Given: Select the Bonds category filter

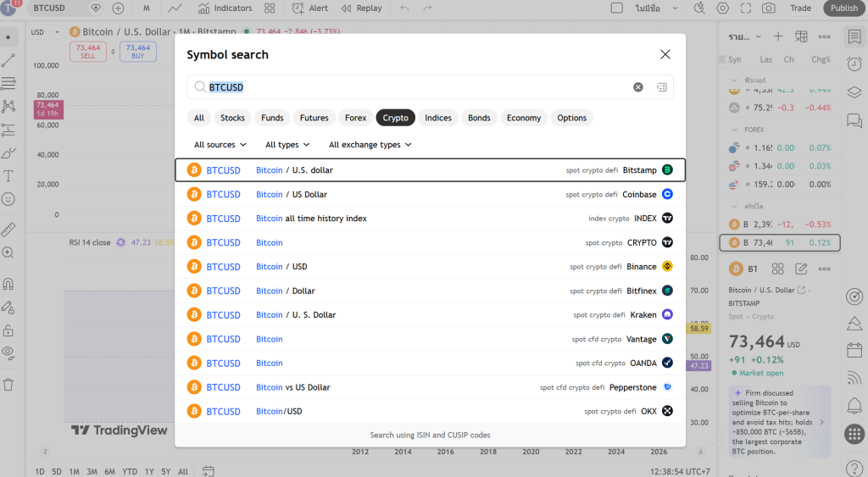Looking at the screenshot, I should click(479, 118).
